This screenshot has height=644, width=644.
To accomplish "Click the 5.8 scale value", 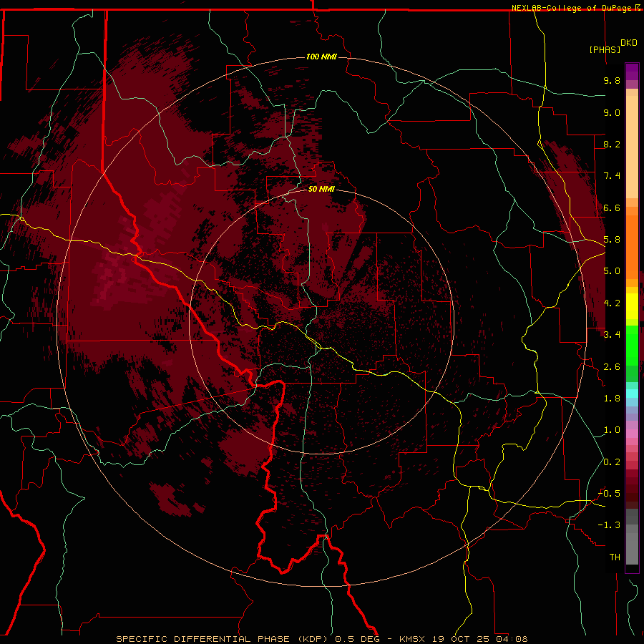I will coord(612,240).
